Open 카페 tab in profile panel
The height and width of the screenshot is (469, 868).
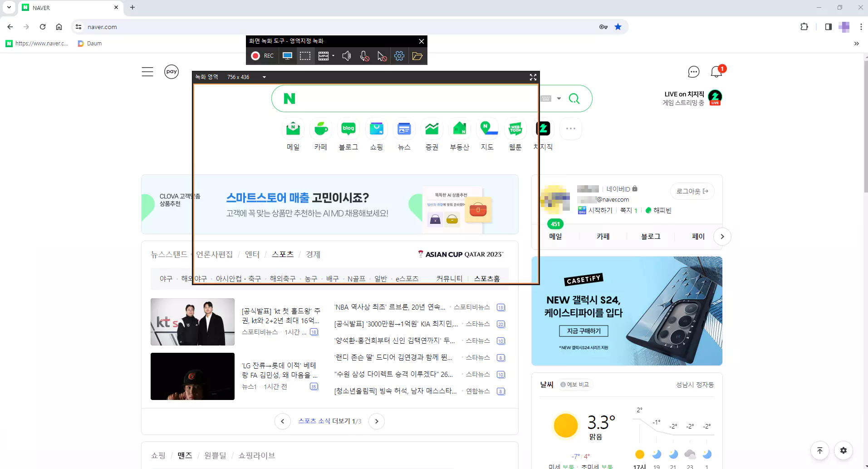pos(603,236)
